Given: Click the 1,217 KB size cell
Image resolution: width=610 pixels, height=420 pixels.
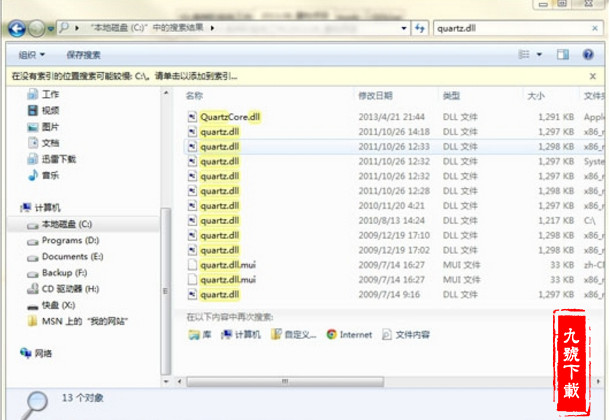Looking at the screenshot, I should pos(556,220).
